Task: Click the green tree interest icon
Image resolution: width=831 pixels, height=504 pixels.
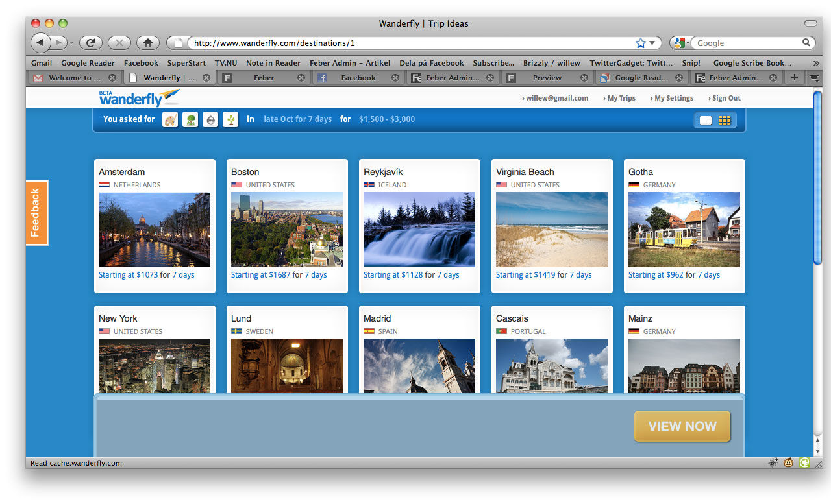Action: (190, 119)
